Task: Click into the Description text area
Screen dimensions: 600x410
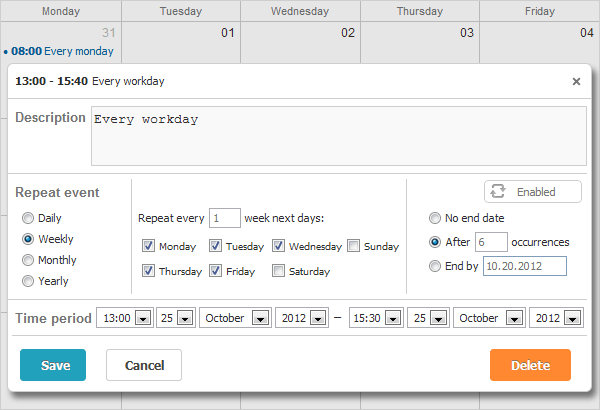Action: tap(339, 136)
